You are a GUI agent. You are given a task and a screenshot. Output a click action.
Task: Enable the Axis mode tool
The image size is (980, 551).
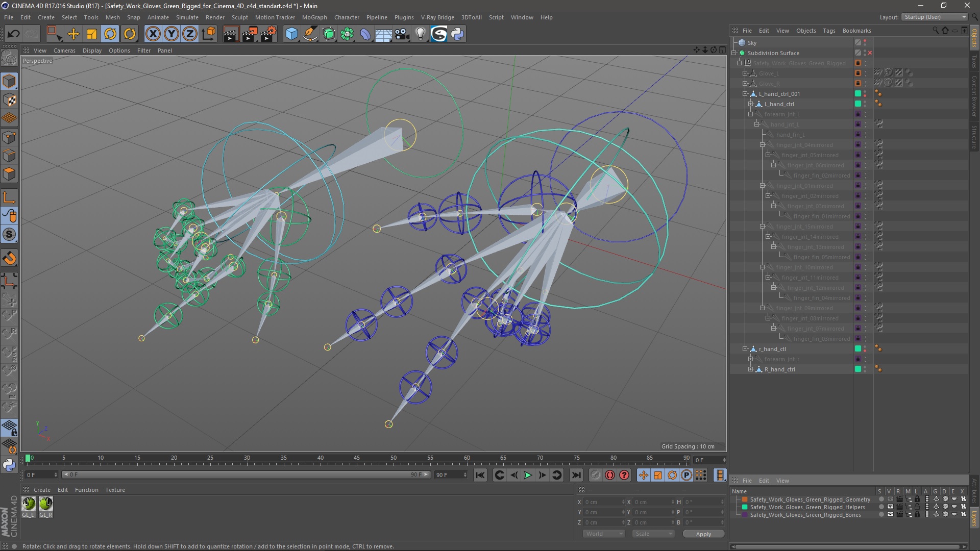pyautogui.click(x=9, y=197)
